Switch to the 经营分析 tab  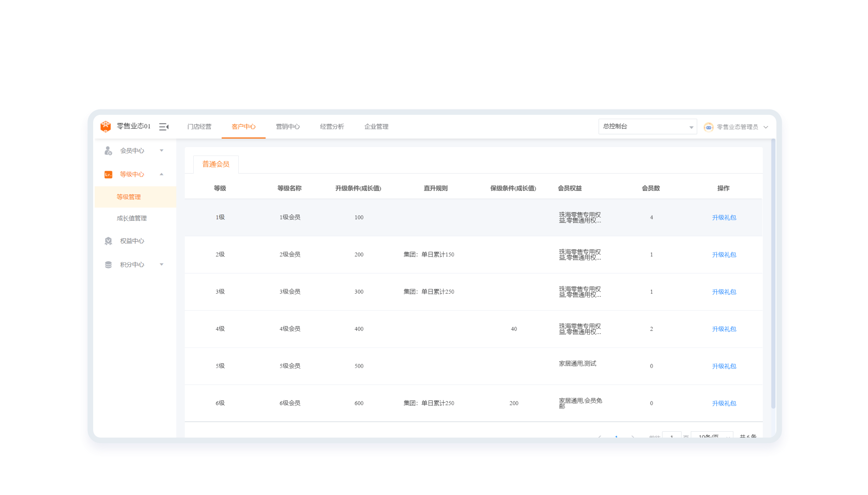click(332, 126)
